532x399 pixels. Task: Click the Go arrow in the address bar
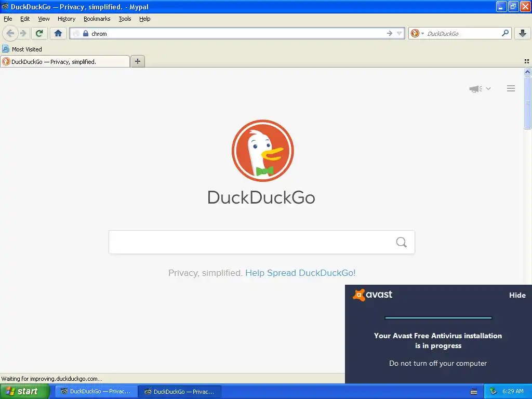pyautogui.click(x=390, y=33)
